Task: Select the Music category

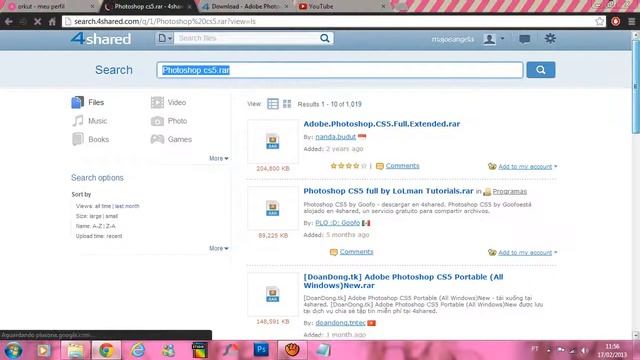Action: click(89, 121)
